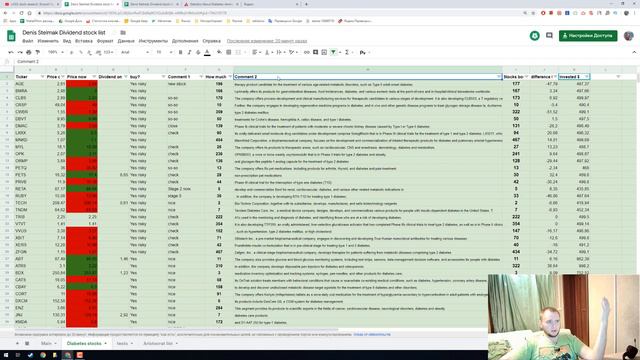Image resolution: width=640 pixels, height=360 pixels.
Task: Print the spreadsheet
Action: point(29,52)
